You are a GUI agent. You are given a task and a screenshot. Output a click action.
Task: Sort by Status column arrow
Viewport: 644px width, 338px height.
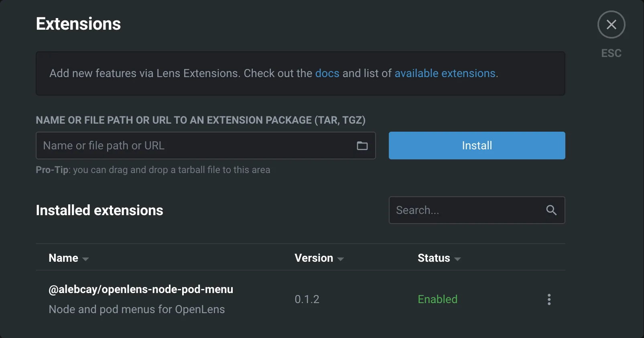point(457,259)
